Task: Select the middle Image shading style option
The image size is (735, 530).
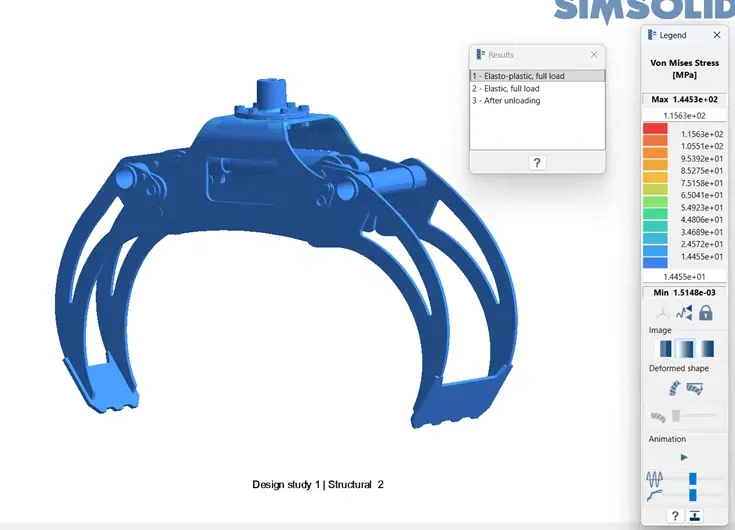Action: [x=685, y=349]
